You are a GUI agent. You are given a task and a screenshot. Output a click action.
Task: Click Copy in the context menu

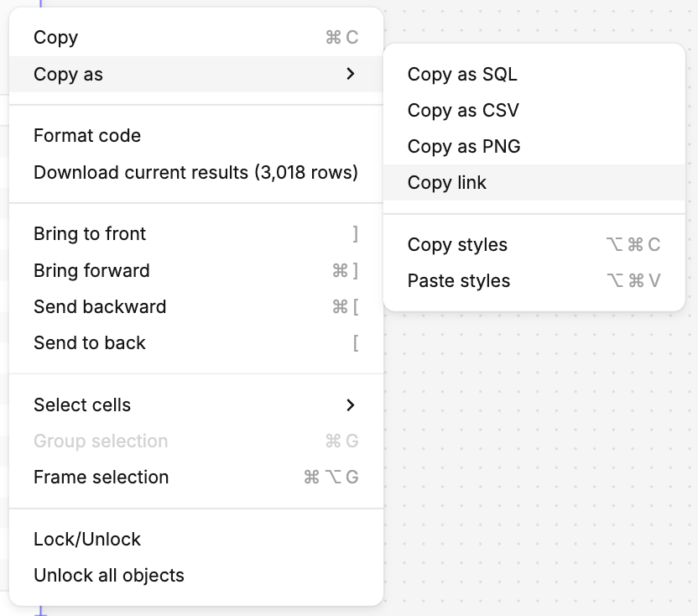point(56,38)
